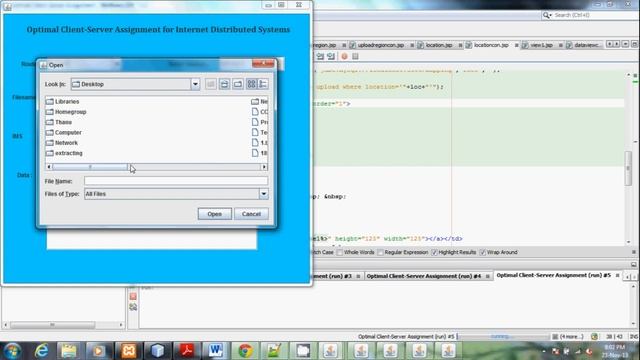Image resolution: width=640 pixels, height=360 pixels.
Task: Click run progress bar in status bar
Action: (503, 337)
